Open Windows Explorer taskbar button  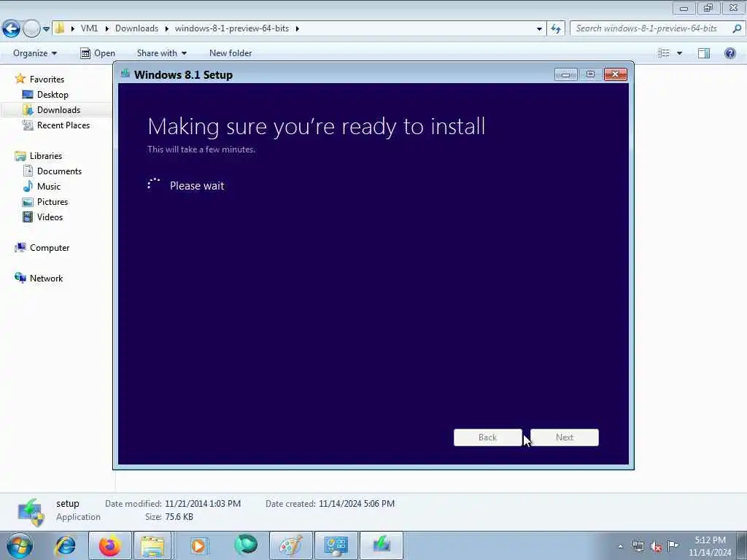pyautogui.click(x=152, y=545)
